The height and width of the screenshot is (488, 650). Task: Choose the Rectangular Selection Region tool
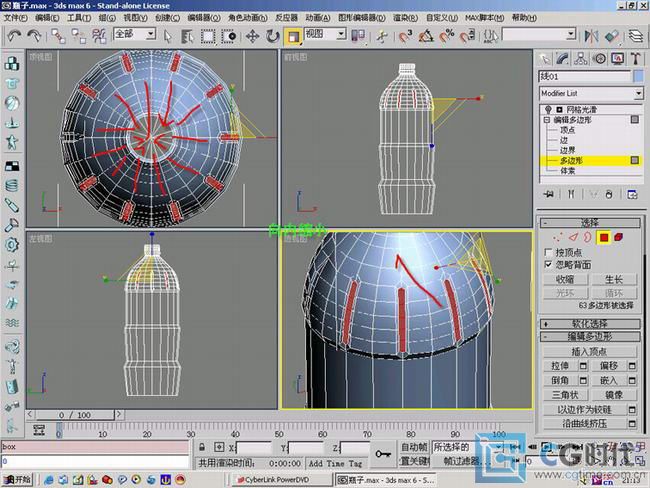pyautogui.click(x=208, y=36)
